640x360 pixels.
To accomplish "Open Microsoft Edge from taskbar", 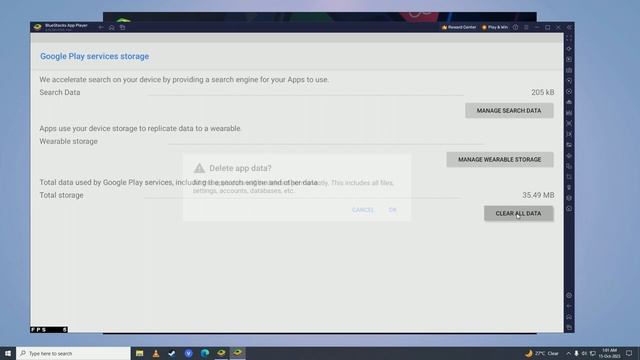I will click(x=205, y=353).
